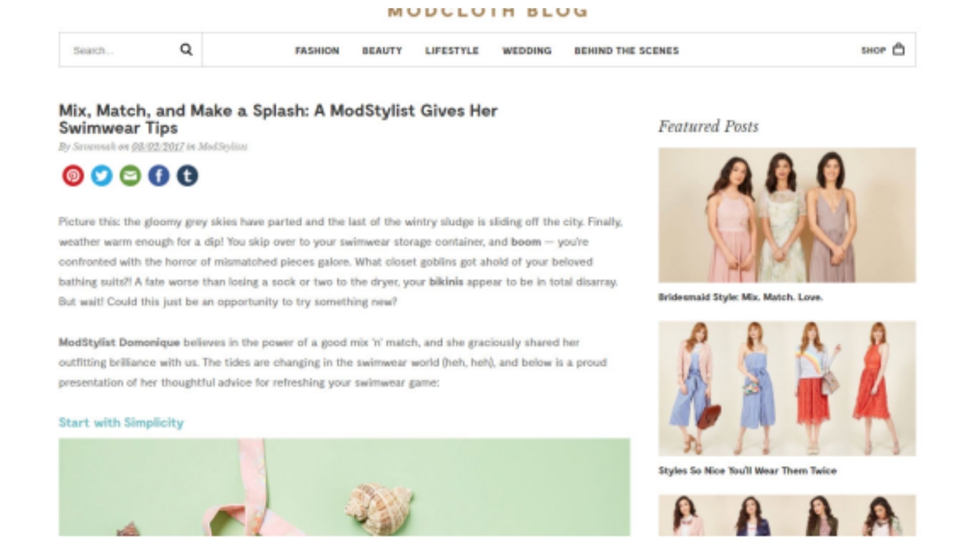This screenshot has width=980, height=551.
Task: Share post via Tumblr icon
Action: click(x=187, y=176)
